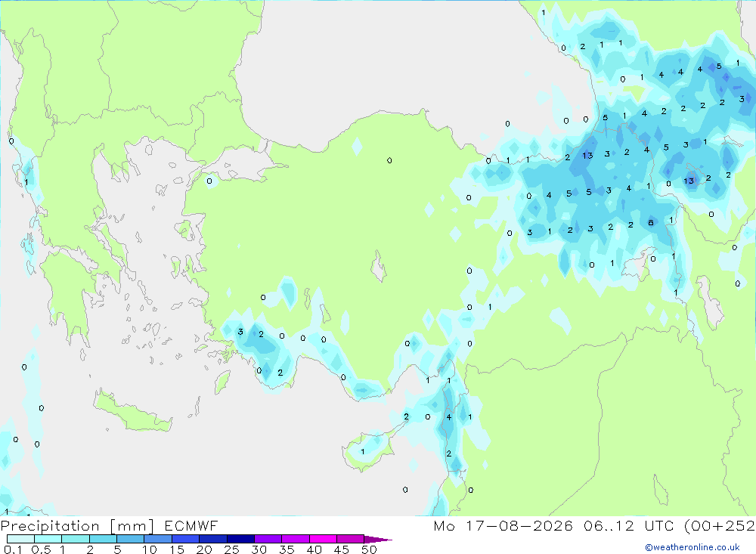Click the "06..12 UTC" time range text

pos(628,525)
